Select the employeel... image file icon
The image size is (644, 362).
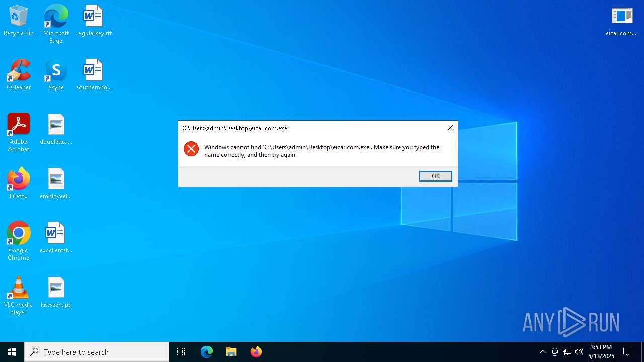coord(56,184)
